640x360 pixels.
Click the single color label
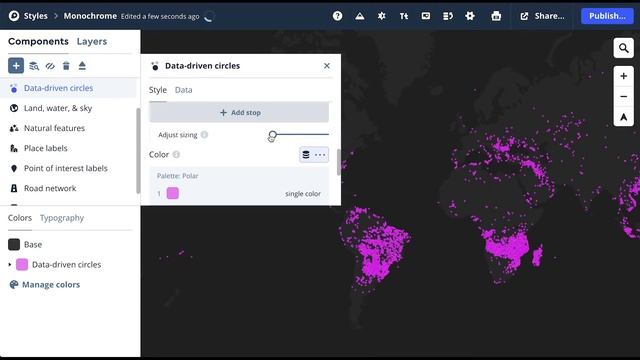click(303, 194)
